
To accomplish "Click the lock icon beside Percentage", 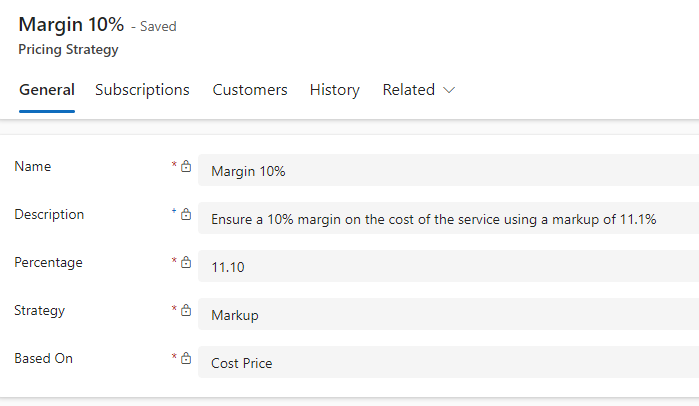I will coord(186,263).
